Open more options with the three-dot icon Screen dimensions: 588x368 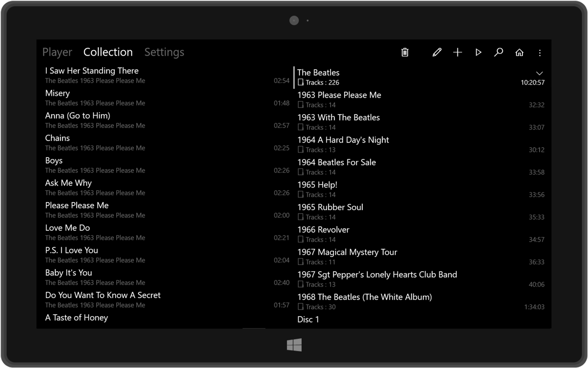[x=539, y=52]
